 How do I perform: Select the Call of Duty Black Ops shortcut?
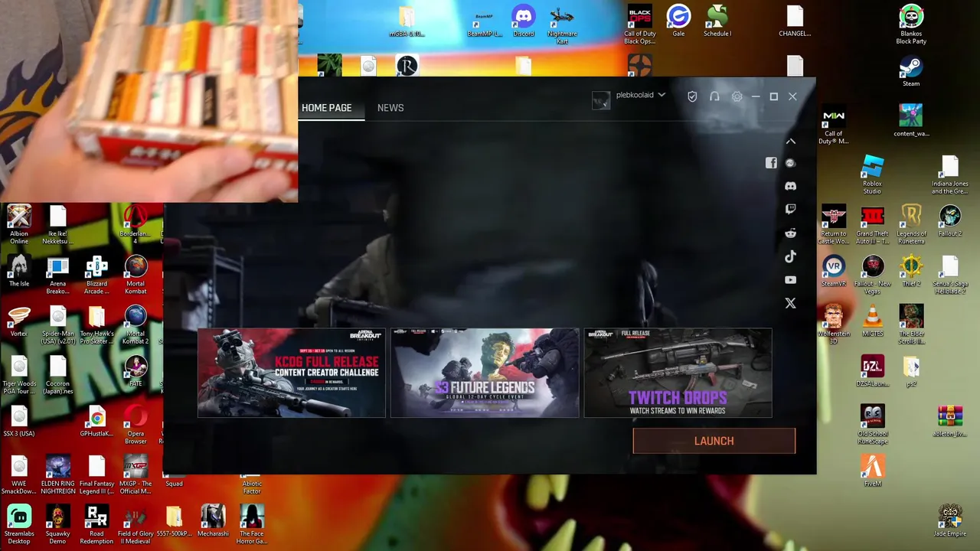click(640, 24)
